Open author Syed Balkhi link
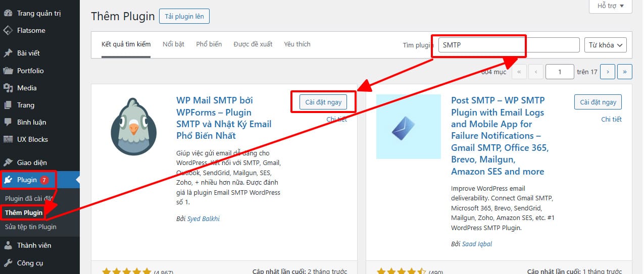Viewport: 644px width, 274px height. [x=204, y=218]
